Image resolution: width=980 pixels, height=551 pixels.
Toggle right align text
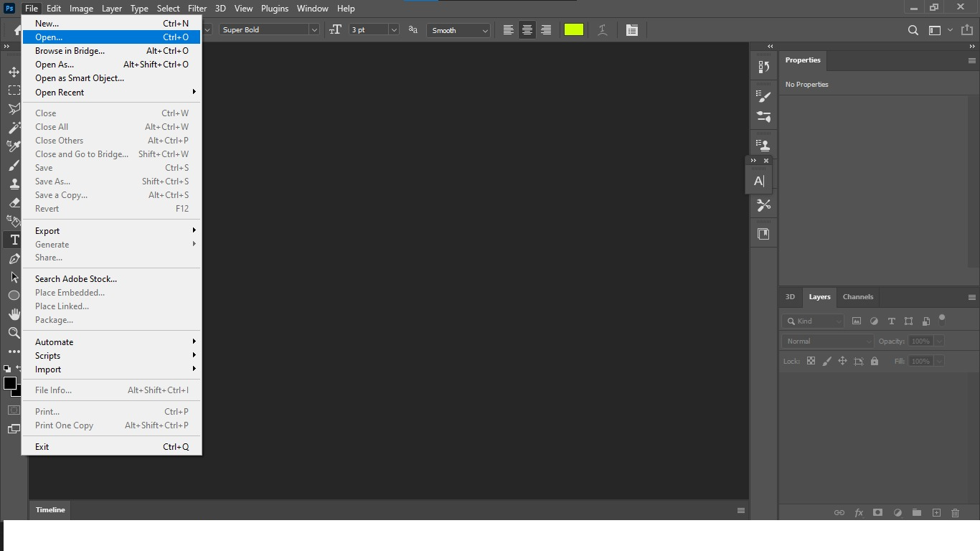(546, 29)
